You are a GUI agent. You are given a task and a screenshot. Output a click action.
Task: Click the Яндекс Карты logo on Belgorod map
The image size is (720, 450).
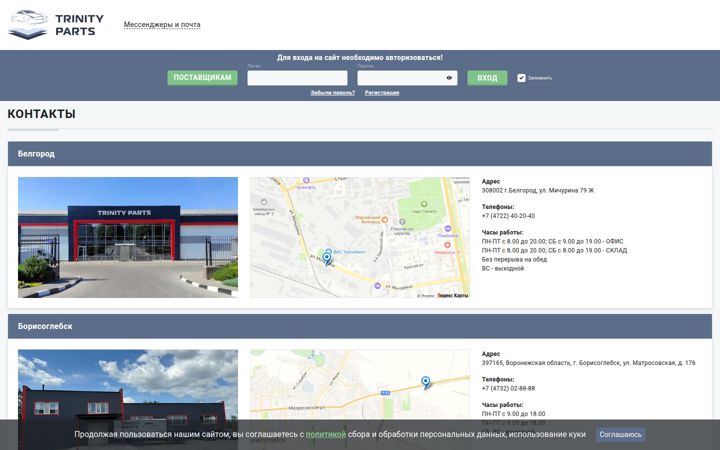coord(452,295)
